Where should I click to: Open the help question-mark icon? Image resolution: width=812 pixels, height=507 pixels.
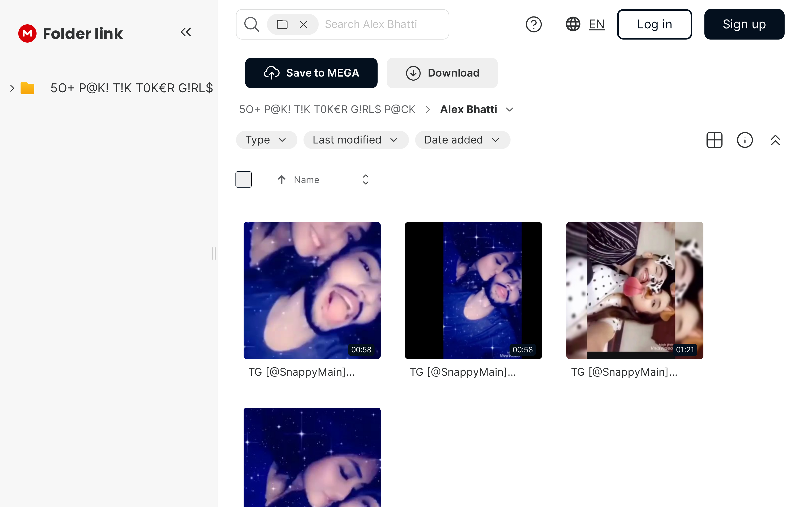(533, 24)
